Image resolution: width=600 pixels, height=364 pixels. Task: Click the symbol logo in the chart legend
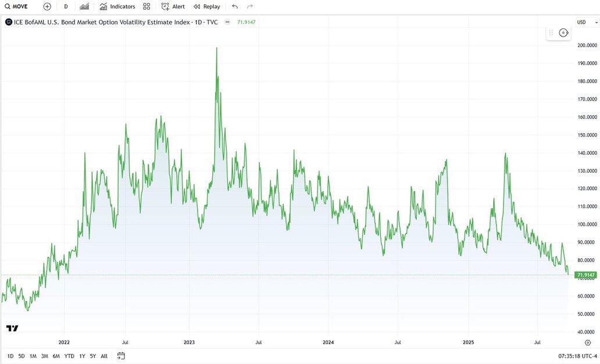click(8, 22)
